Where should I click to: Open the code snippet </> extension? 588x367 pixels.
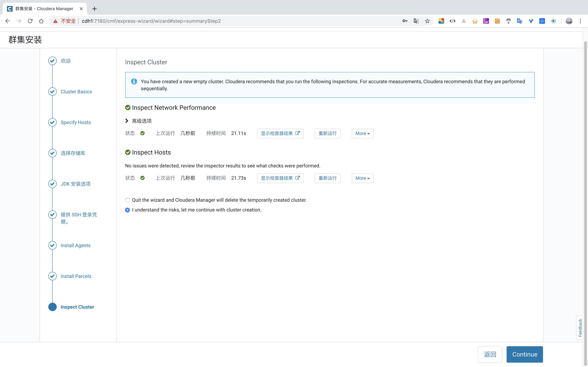[453, 21]
